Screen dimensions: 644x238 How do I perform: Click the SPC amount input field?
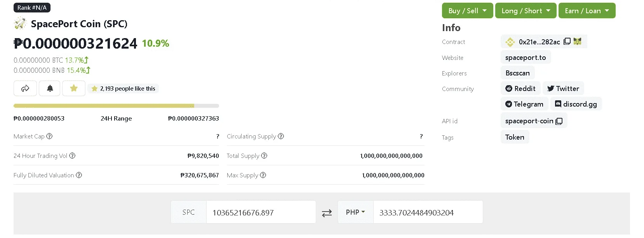pos(261,212)
